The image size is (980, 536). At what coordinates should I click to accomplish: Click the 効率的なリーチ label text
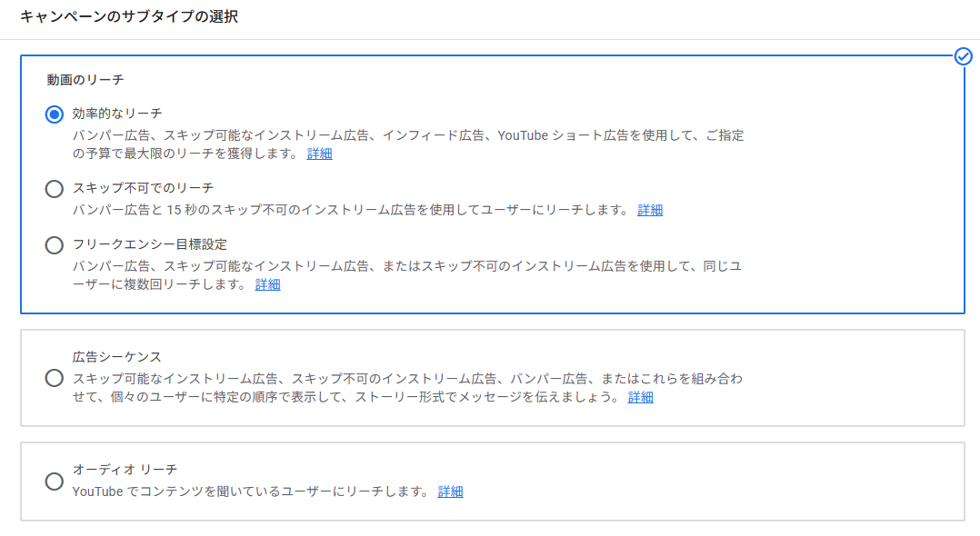[117, 114]
